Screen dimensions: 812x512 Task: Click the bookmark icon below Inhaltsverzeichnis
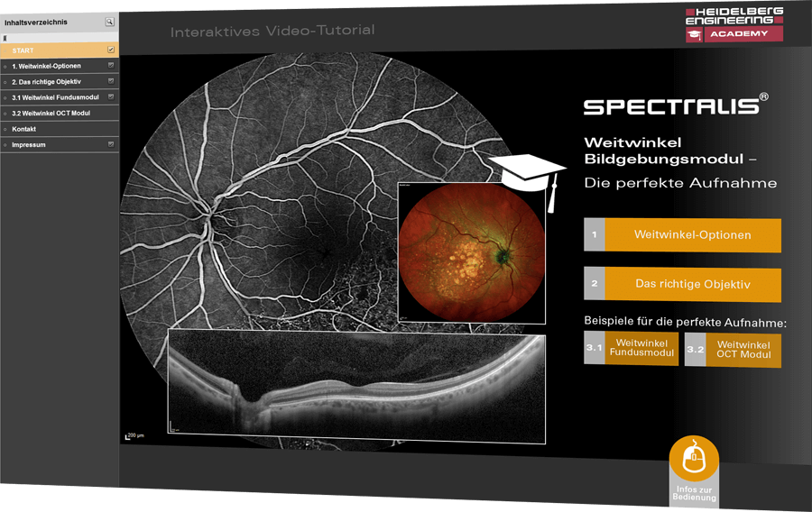(5, 38)
